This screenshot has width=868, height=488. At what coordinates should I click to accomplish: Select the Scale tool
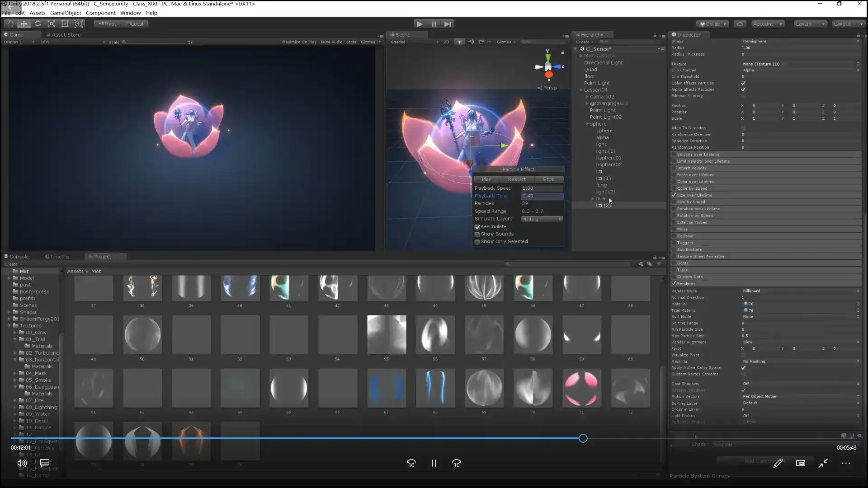[x=52, y=24]
